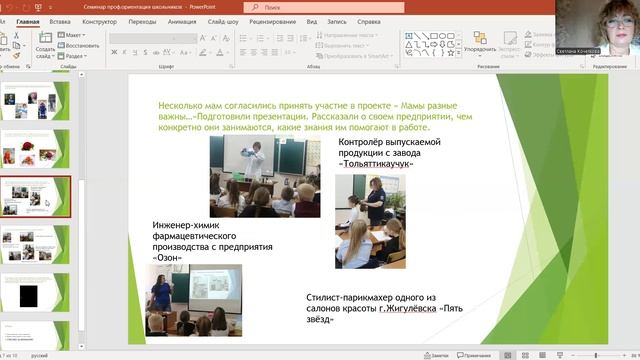This screenshot has height=360, width=640.
Task: Open Направление текста dropdown
Action: [x=347, y=35]
